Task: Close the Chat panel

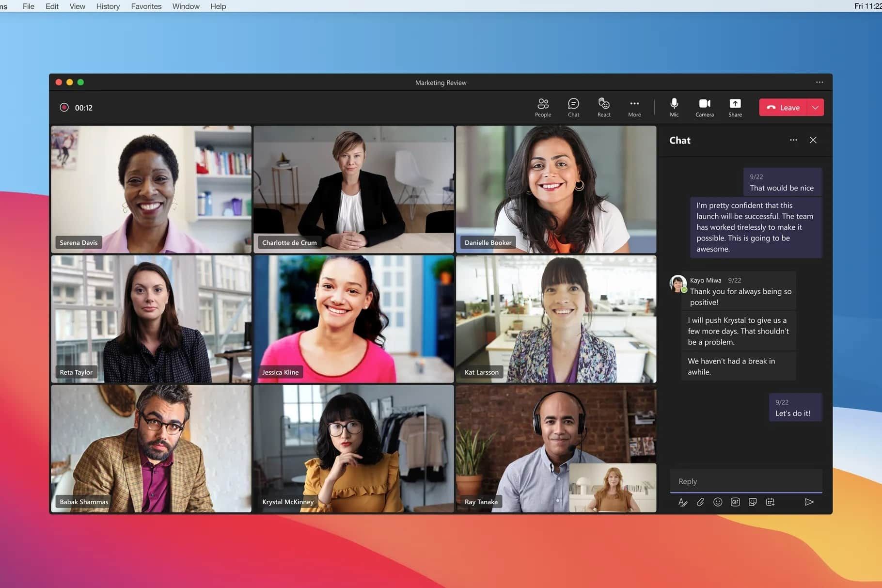Action: [x=813, y=140]
